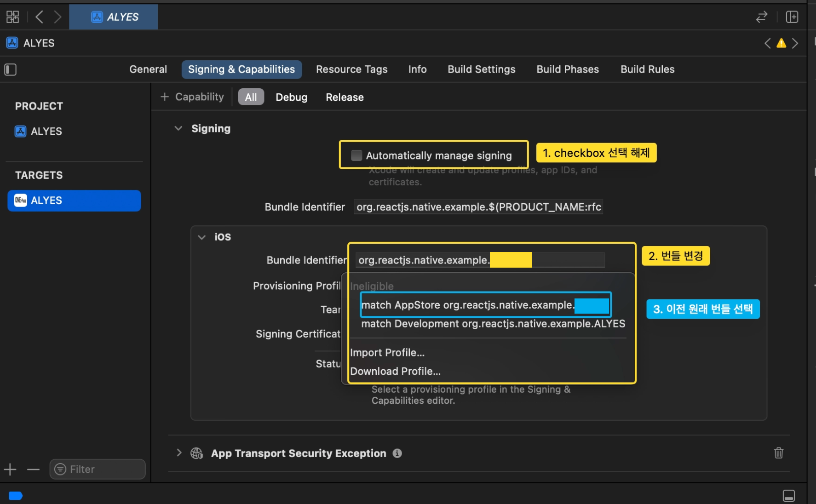Switch to the Resource Tags tab
This screenshot has height=504, width=816.
(352, 69)
